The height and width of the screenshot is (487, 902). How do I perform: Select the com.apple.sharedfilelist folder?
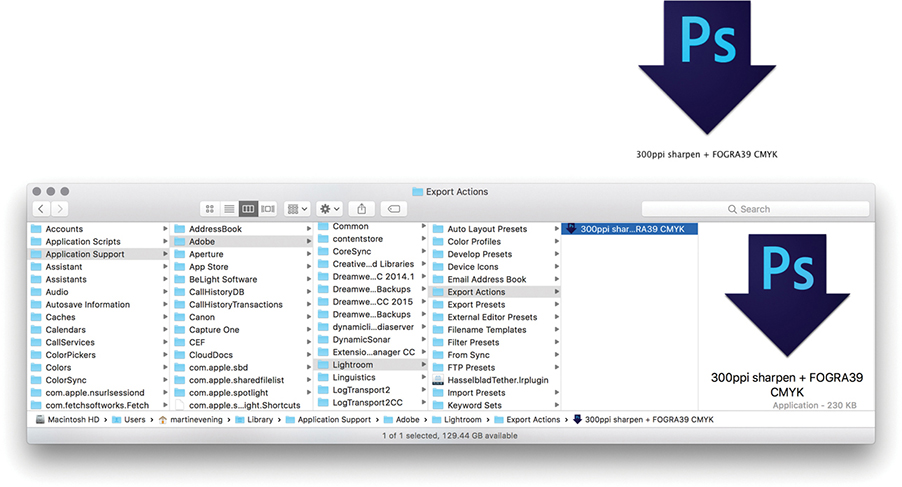(x=242, y=380)
